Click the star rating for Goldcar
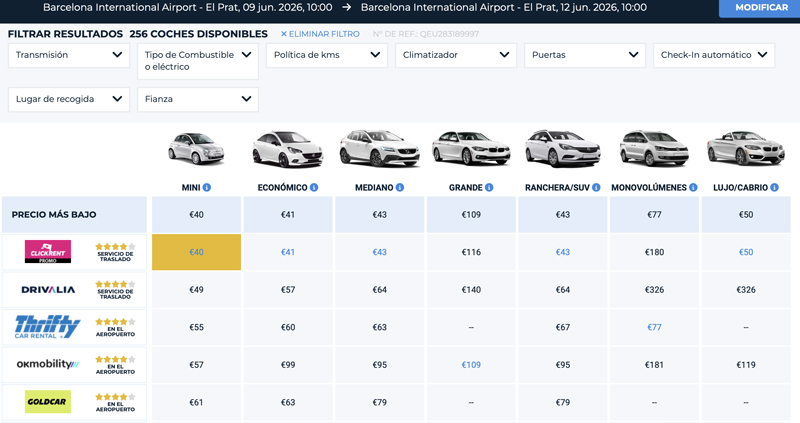 tap(115, 397)
